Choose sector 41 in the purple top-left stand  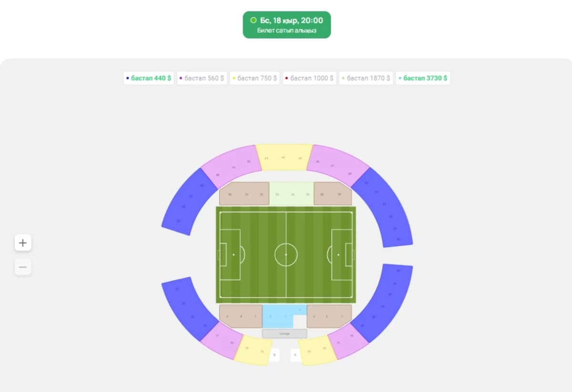pos(234,167)
